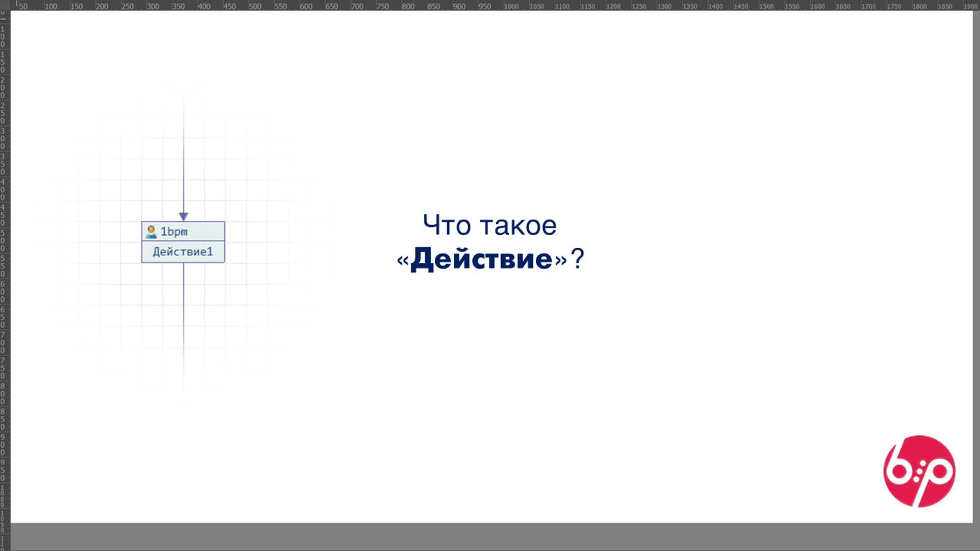Click the 1bpm text label in the node header

pyautogui.click(x=173, y=231)
